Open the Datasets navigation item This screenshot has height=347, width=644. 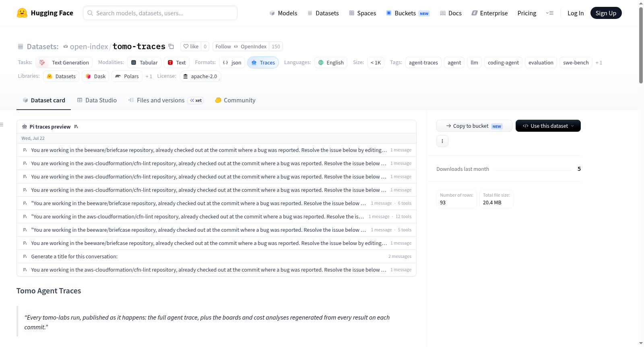click(323, 13)
